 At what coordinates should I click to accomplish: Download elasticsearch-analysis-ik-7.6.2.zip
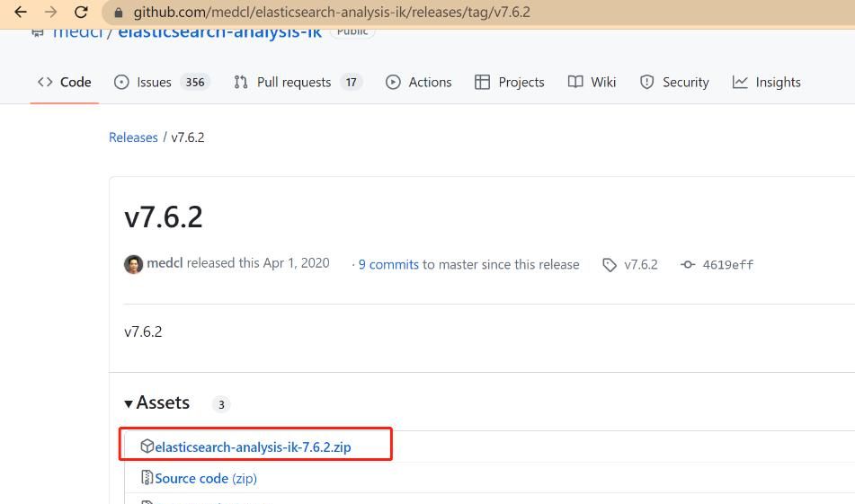[253, 447]
